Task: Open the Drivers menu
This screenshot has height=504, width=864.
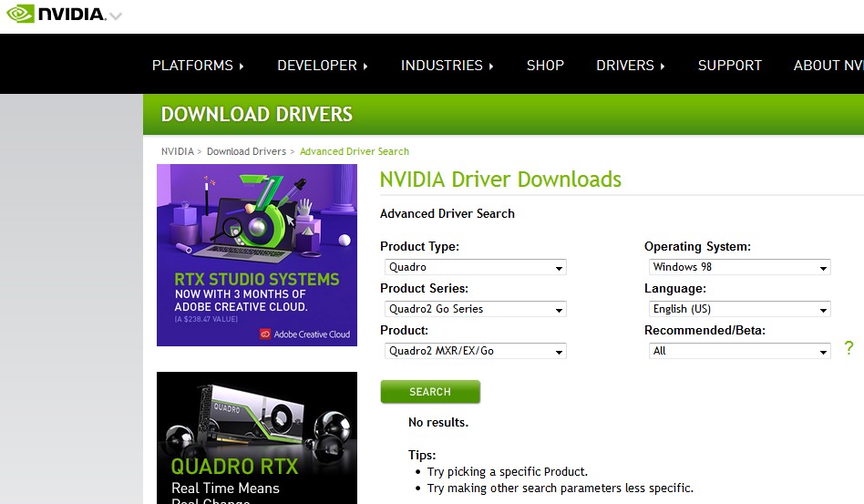Action: [x=631, y=66]
